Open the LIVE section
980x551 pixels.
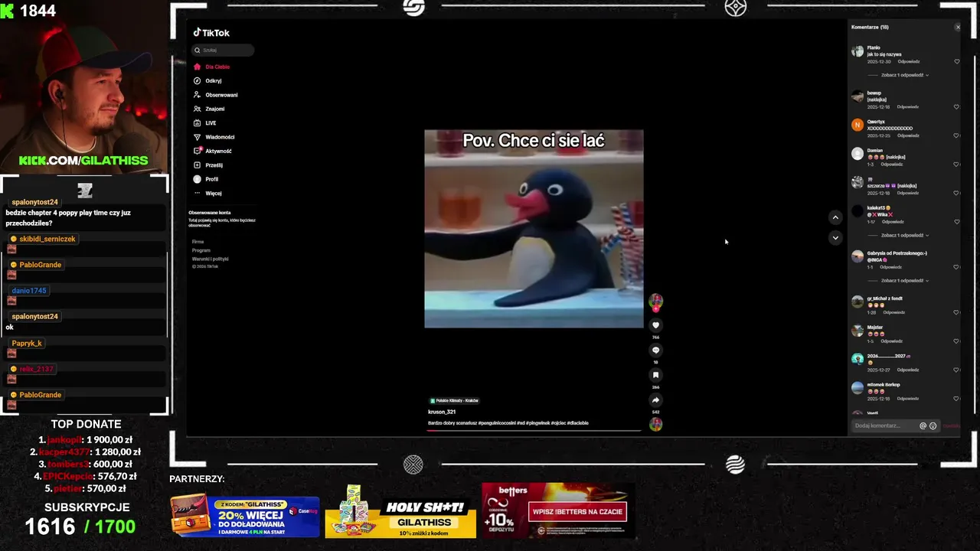(204, 122)
